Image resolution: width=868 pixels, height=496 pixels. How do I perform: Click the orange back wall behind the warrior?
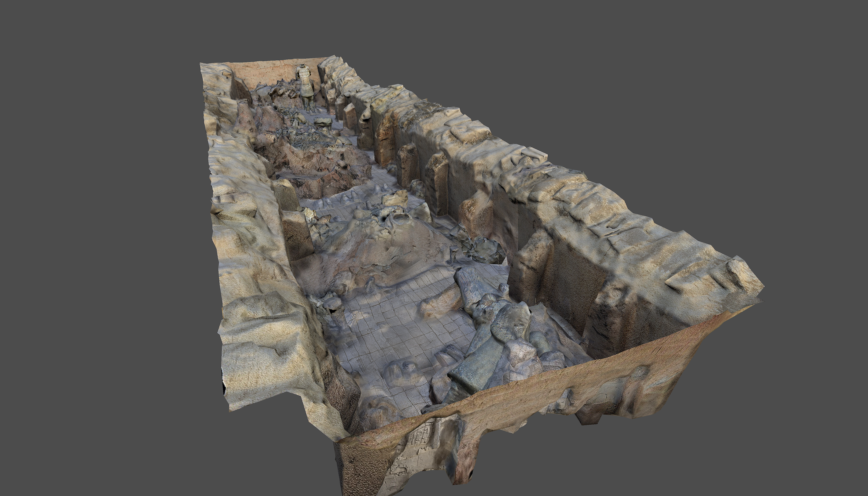266,73
